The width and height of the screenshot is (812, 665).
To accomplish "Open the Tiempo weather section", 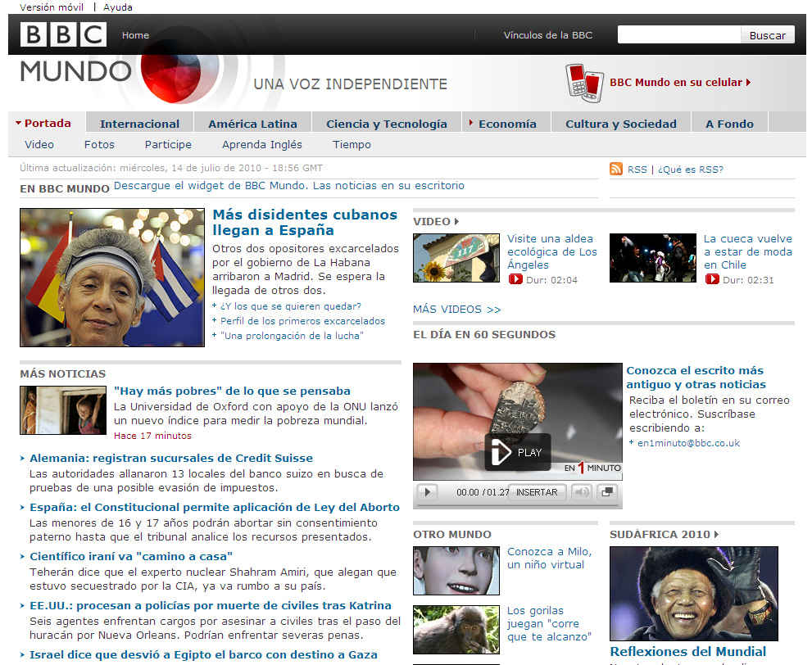I will point(352,144).
